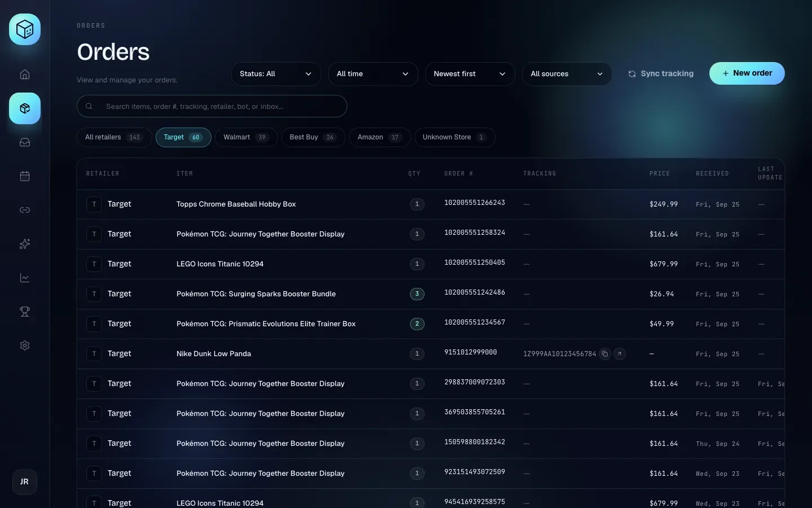The width and height of the screenshot is (812, 508).
Task: Open the chain link icon in sidebar
Action: (25, 210)
